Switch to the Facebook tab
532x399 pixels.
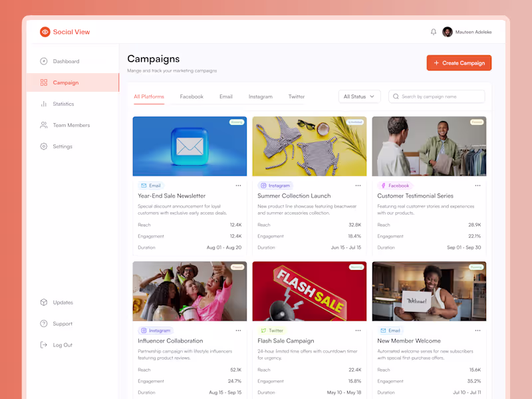192,96
